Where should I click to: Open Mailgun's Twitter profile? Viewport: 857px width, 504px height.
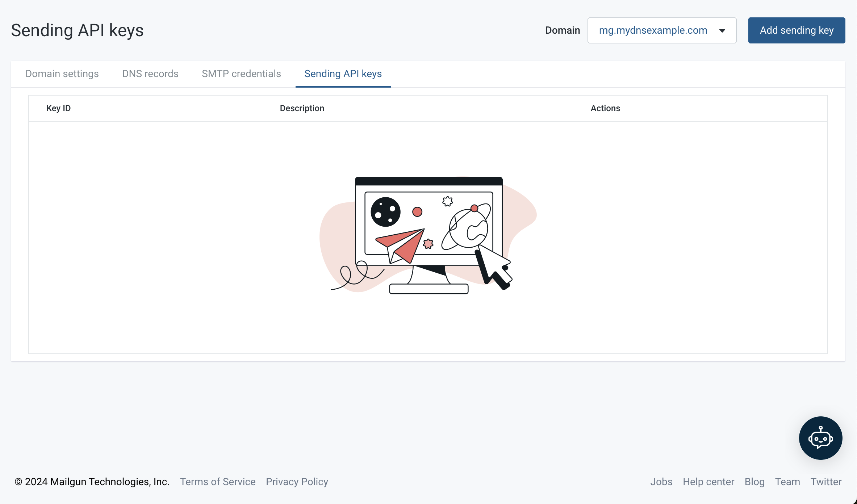[x=826, y=482]
